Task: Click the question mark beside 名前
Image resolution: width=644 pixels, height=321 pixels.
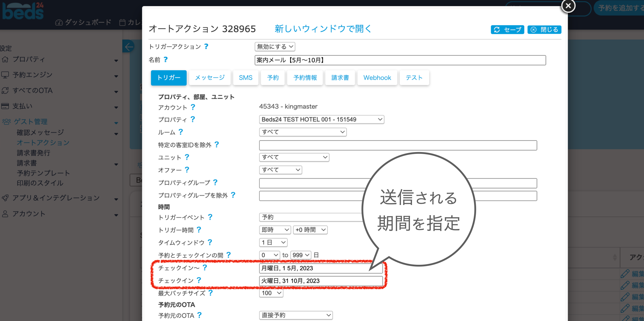Action: [166, 60]
